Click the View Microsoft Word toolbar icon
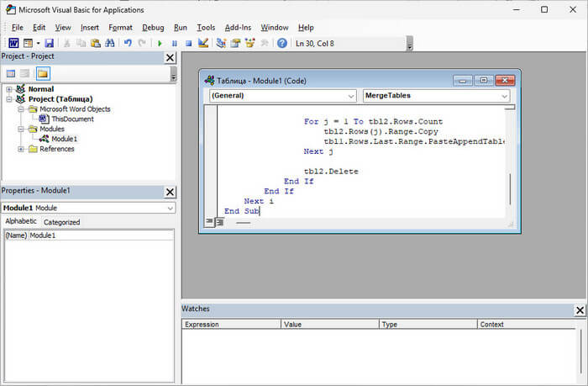 click(x=14, y=43)
